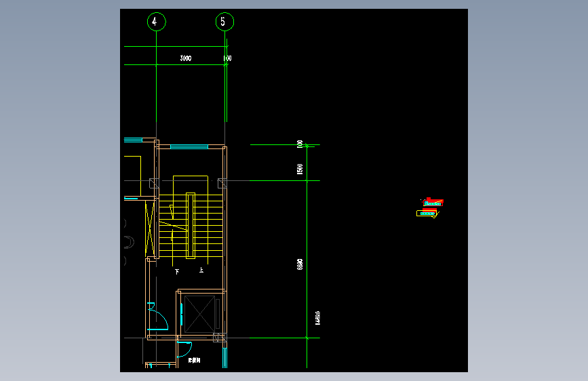
Task: Click the 上 stair direction label
Action: point(201,270)
